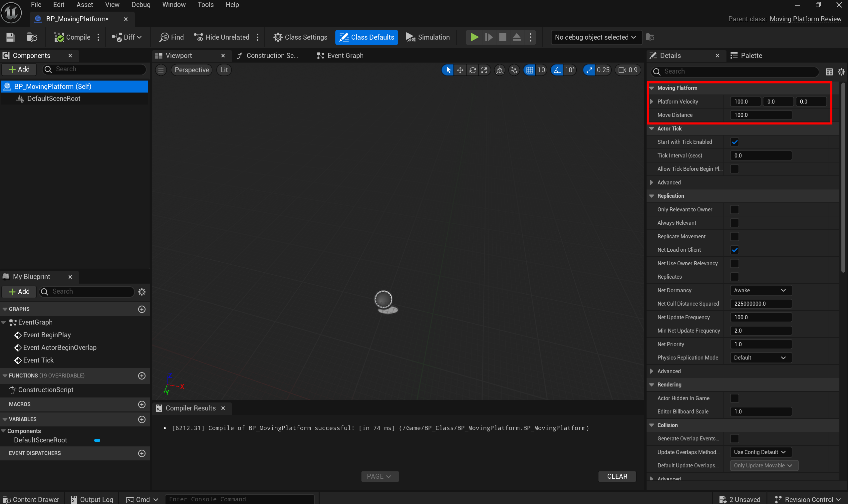Click the Browse to asset icon
Viewport: 848px width, 504px height.
click(x=32, y=37)
